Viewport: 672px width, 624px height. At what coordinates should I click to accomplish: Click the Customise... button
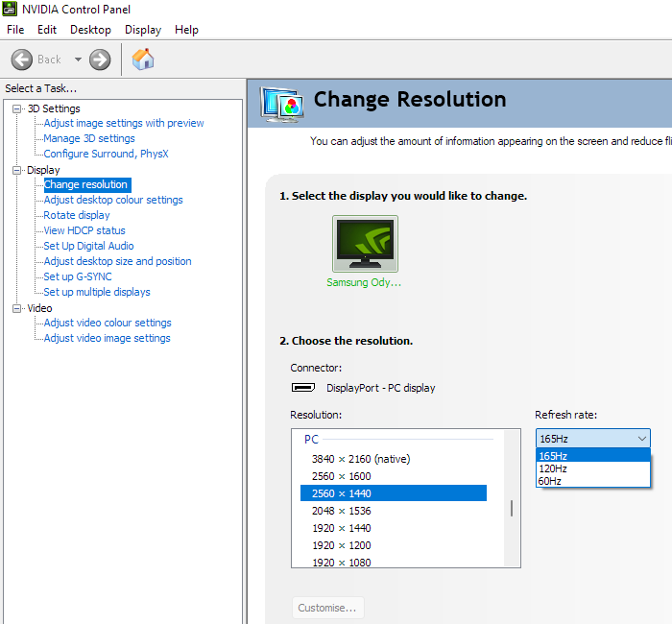(328, 608)
